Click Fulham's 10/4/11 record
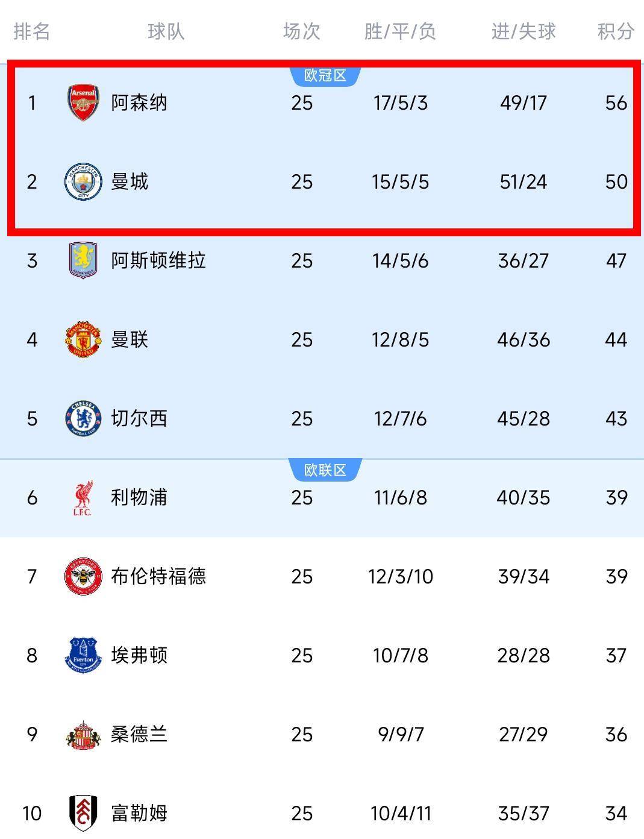Screen dimensions: 644x839 tap(401, 813)
